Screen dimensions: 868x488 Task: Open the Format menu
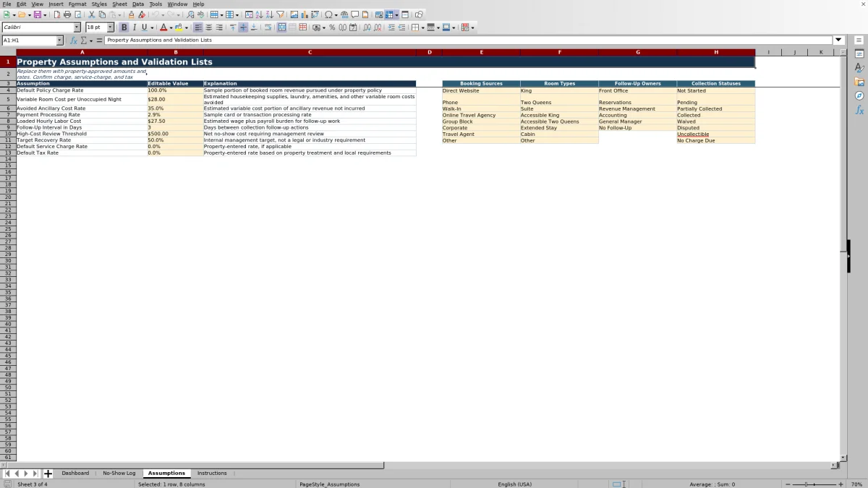coord(77,4)
